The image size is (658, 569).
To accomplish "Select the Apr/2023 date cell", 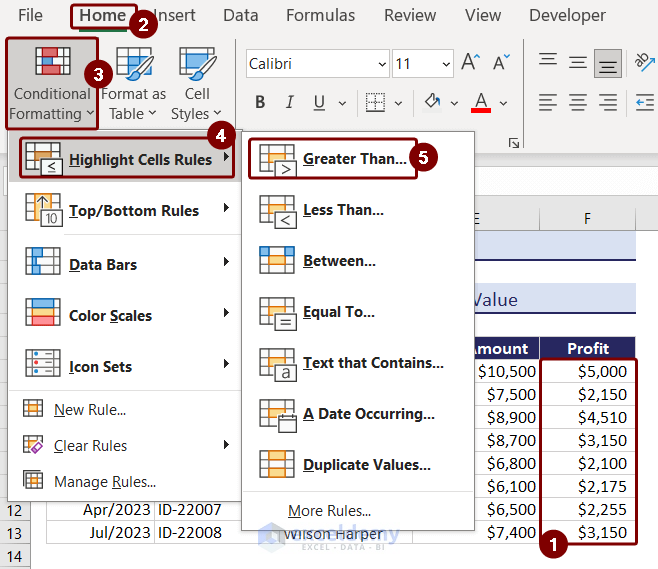I will tap(101, 510).
